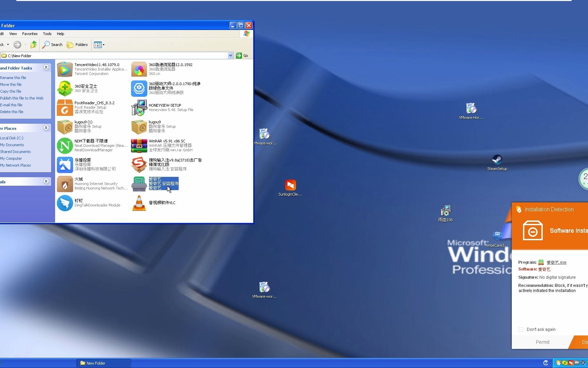Click Delete this file link
The width and height of the screenshot is (588, 368).
(x=12, y=112)
